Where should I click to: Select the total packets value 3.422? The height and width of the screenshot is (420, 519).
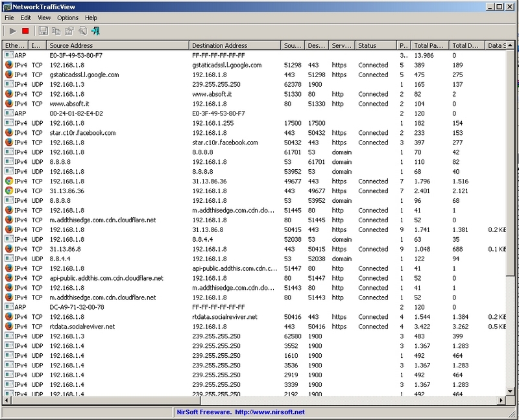(x=422, y=327)
